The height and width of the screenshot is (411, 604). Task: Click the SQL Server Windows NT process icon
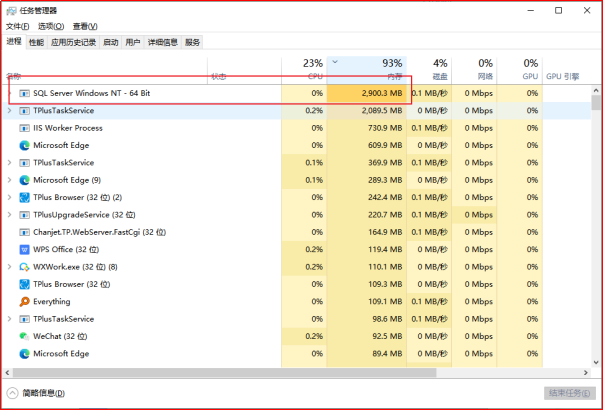tap(24, 93)
